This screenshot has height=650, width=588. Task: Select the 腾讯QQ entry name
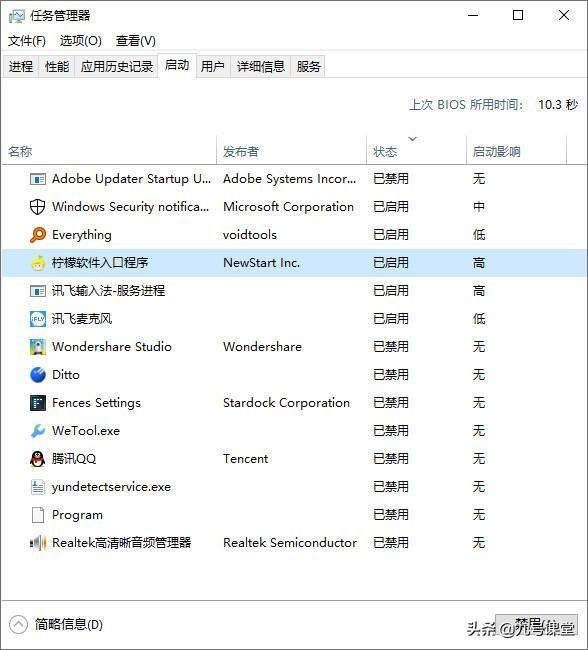tap(74, 459)
